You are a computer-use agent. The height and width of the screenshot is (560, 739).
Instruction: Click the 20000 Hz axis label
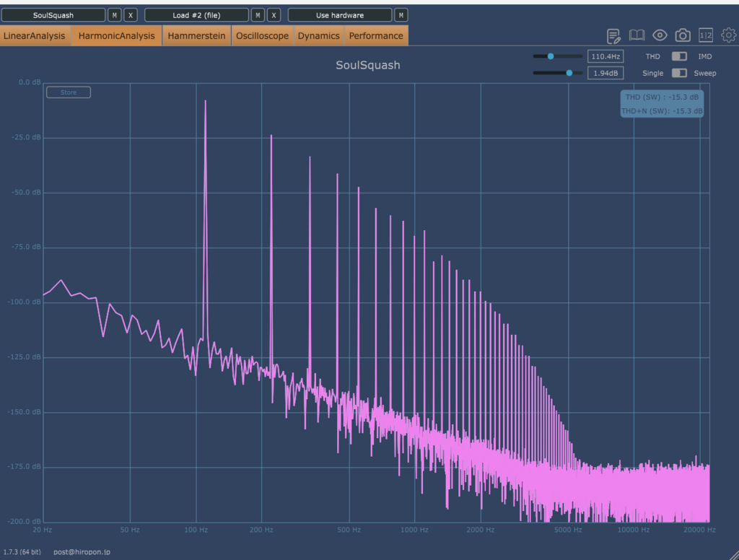pos(700,530)
